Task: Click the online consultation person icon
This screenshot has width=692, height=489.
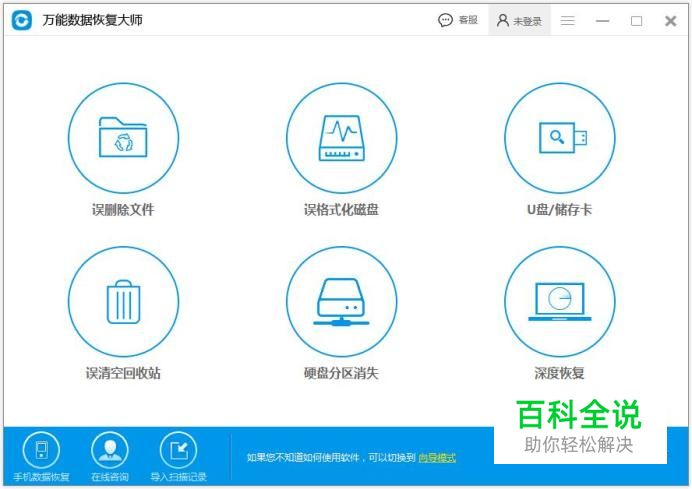Action: click(110, 450)
